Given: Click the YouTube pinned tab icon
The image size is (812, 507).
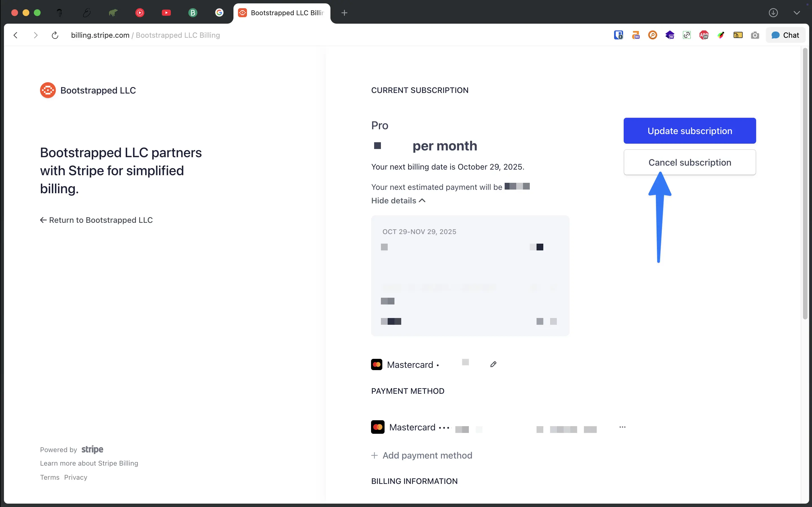Looking at the screenshot, I should coord(166,13).
